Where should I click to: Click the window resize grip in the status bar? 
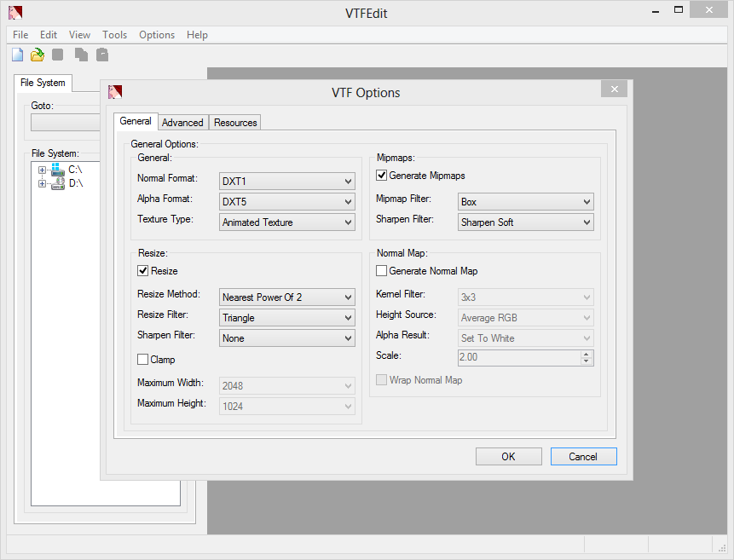coord(721,547)
